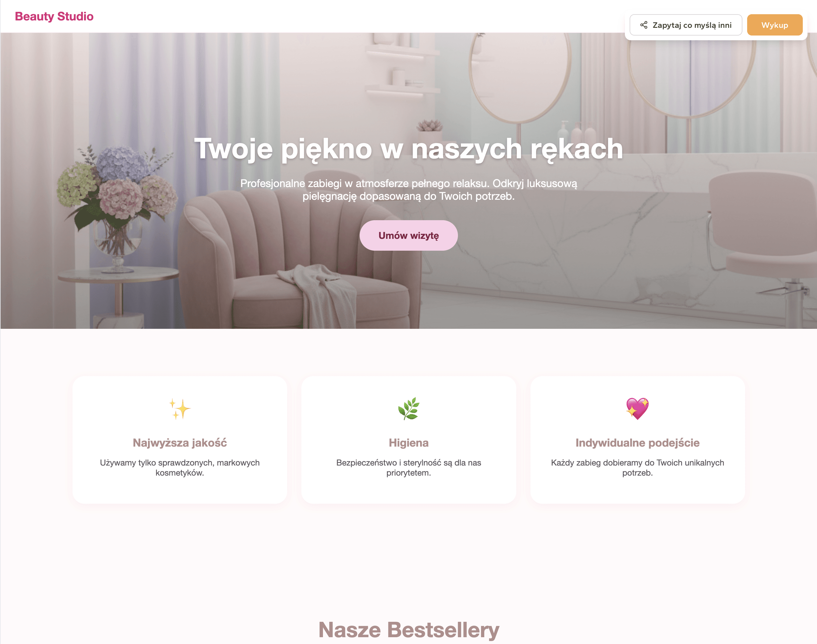Click the share icon beside Zapytaj
Viewport: 817px width, 644px height.
coord(644,25)
